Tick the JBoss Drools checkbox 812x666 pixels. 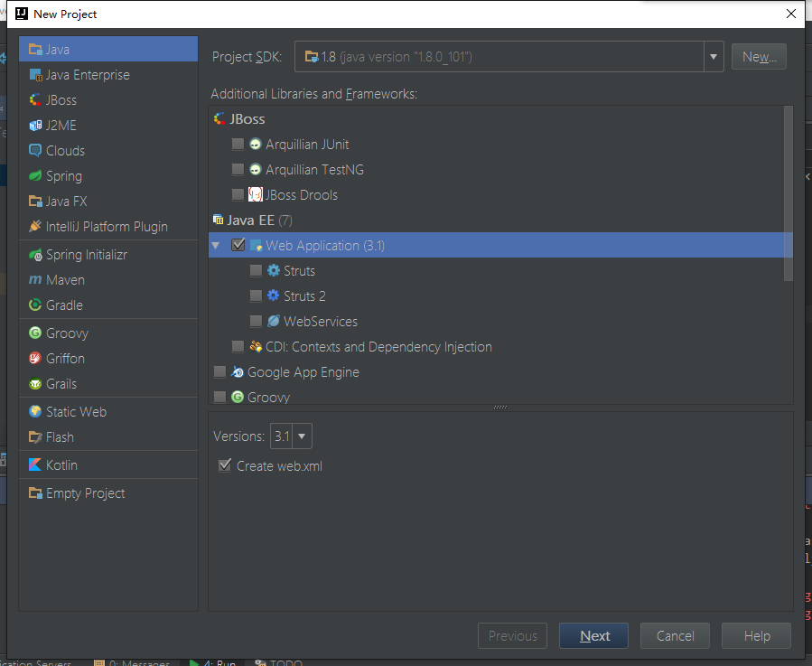click(x=238, y=195)
